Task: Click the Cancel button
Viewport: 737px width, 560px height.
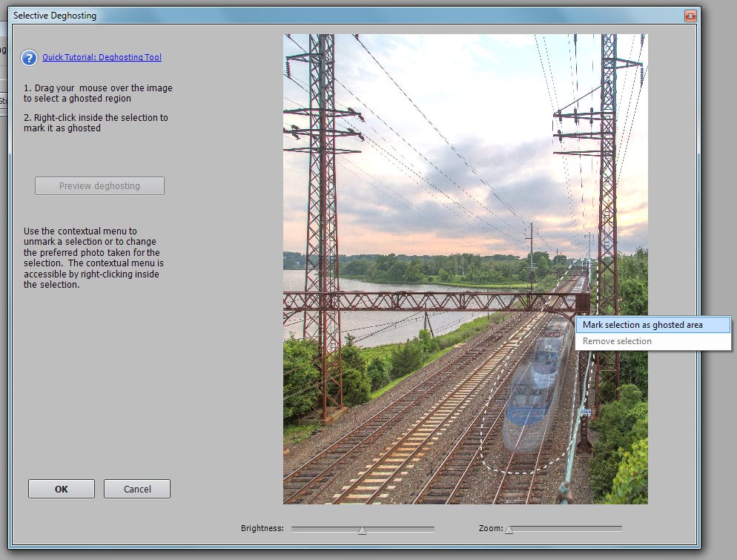Action: click(x=137, y=489)
